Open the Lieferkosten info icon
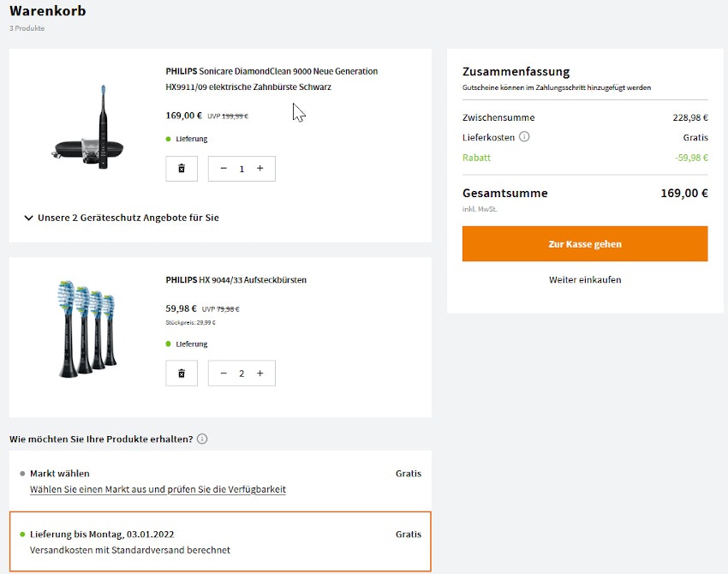 pos(523,137)
